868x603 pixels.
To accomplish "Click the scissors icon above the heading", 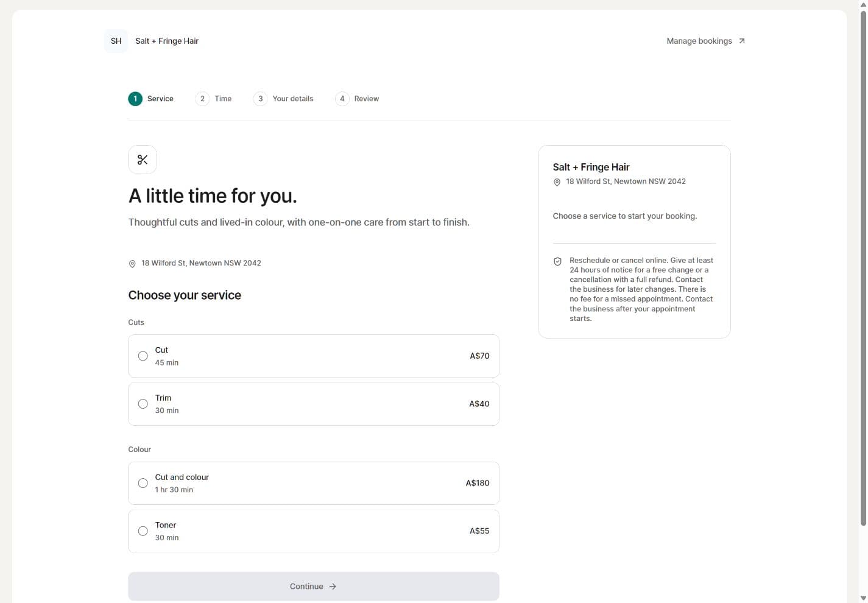I will pos(143,160).
